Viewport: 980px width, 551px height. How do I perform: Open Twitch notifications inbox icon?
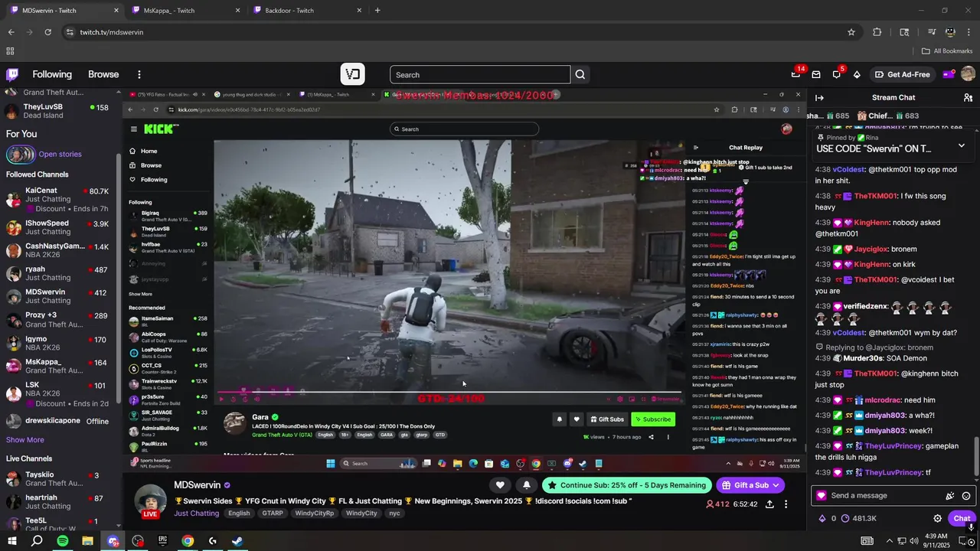[x=816, y=74]
